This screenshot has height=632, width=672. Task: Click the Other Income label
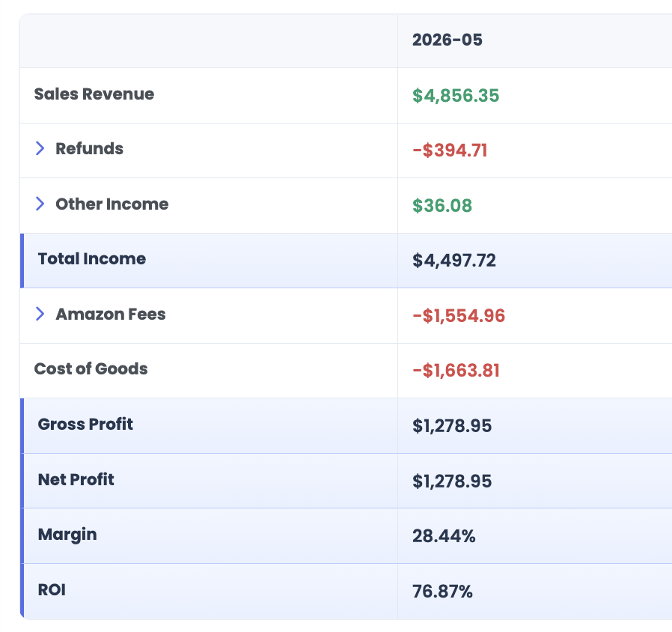click(x=112, y=204)
